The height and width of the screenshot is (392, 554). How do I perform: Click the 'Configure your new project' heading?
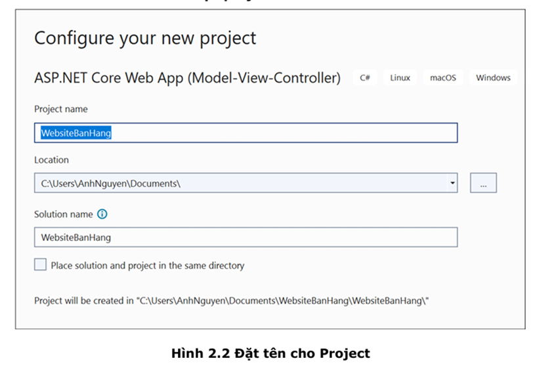coord(145,38)
